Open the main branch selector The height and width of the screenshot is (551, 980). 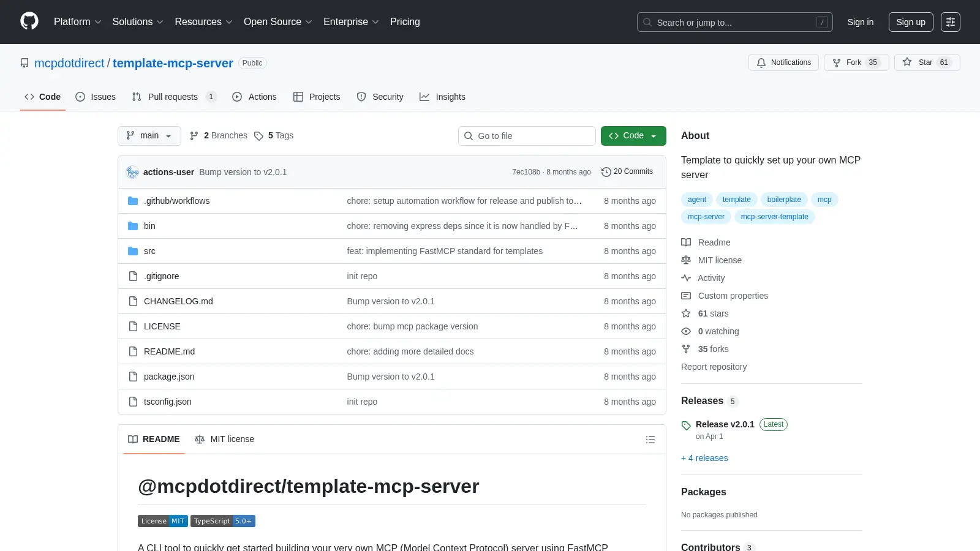coord(149,136)
